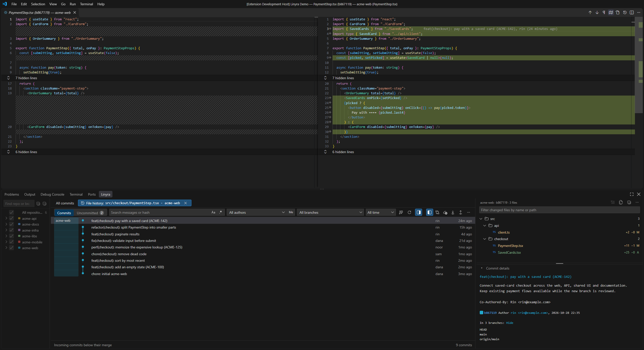Select the refactor(checkout) split PaymentStep commit
The image size is (644, 350).
tap(263, 227)
